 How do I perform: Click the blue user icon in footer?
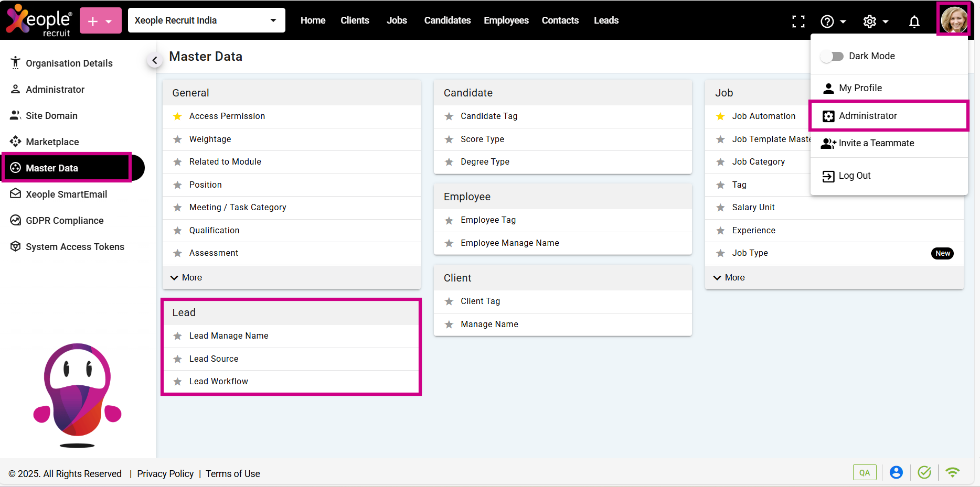(x=896, y=472)
